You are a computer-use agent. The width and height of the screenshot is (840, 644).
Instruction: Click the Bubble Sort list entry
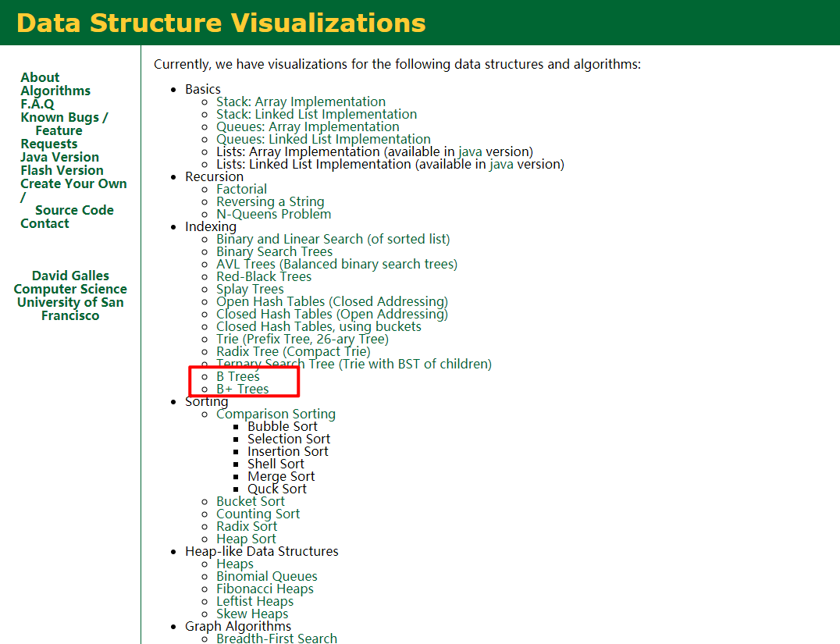tap(283, 426)
